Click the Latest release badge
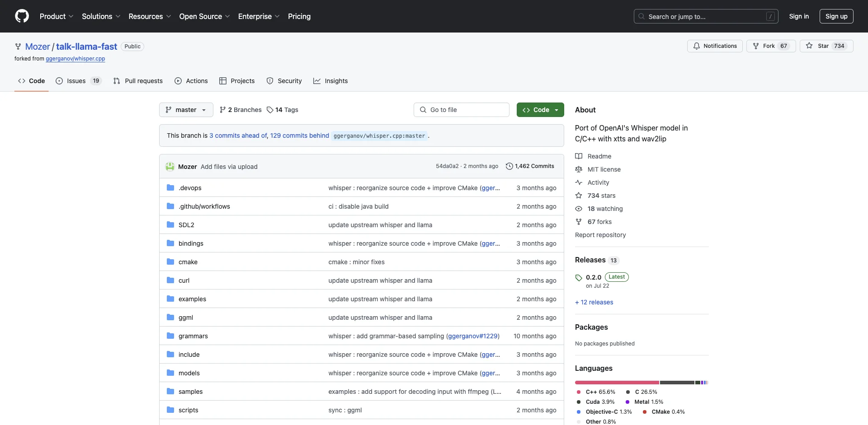 pyautogui.click(x=617, y=277)
